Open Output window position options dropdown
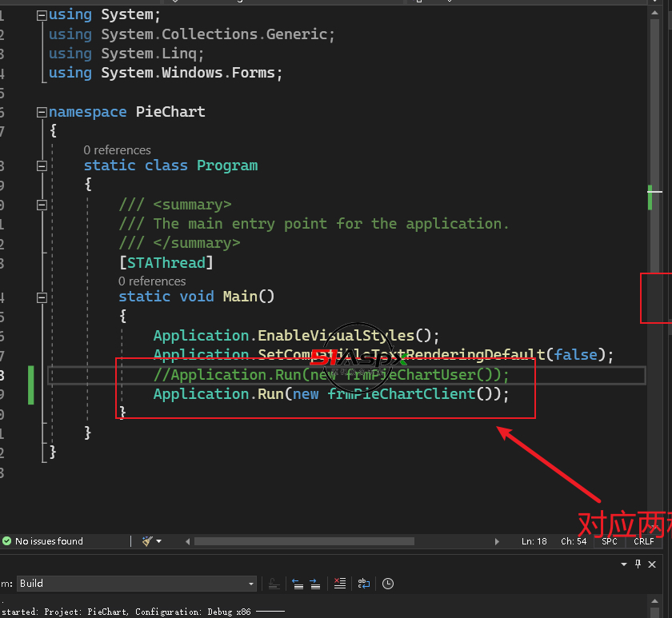 click(624, 564)
